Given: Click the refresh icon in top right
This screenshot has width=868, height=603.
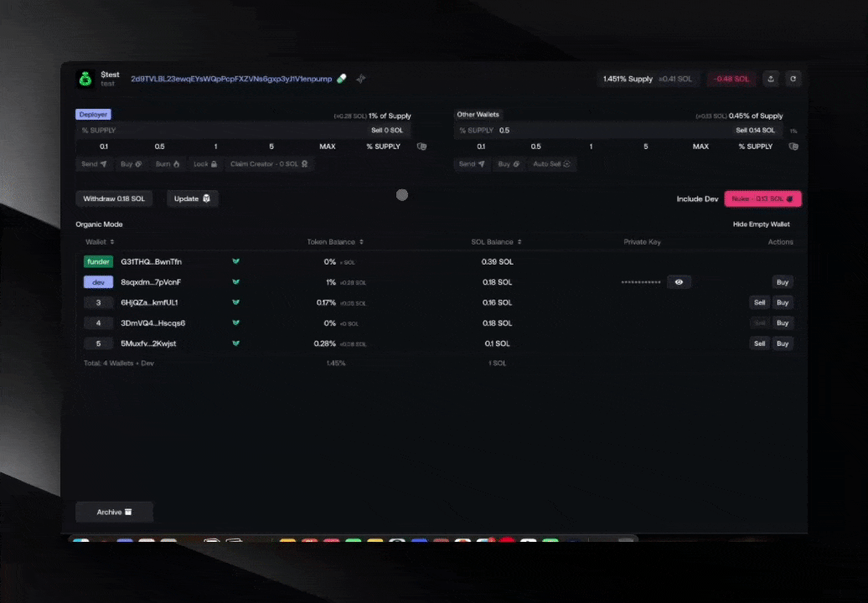Looking at the screenshot, I should coord(793,79).
